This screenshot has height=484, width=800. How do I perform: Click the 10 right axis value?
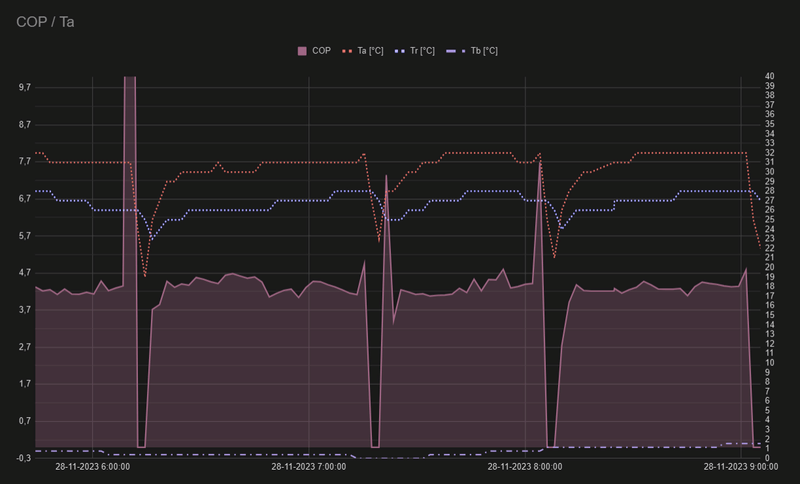point(769,363)
